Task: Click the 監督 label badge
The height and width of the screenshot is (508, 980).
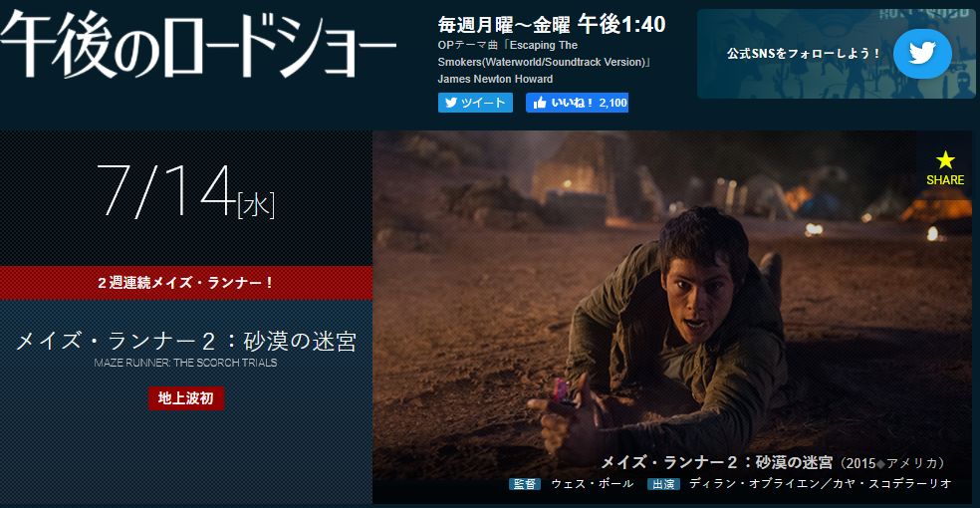Action: (525, 484)
